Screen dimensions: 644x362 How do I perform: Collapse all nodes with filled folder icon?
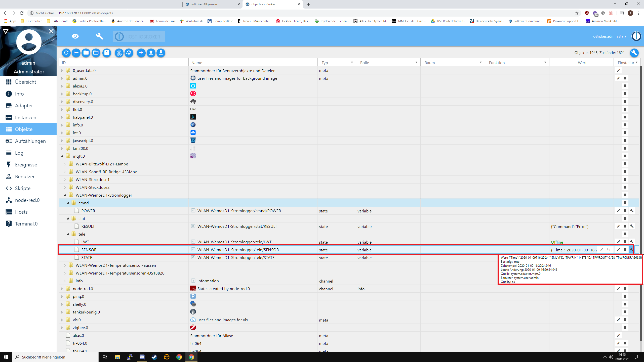tap(86, 53)
